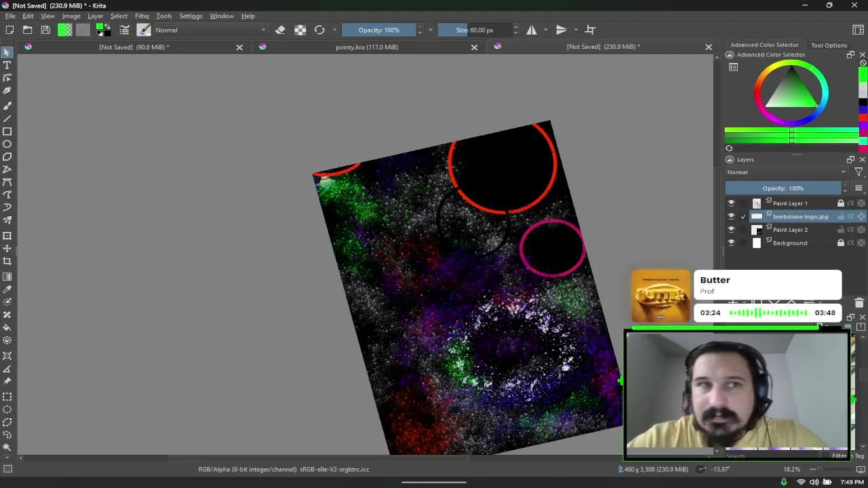
Task: Select the Rectangle tool in toolbox
Action: point(7,131)
